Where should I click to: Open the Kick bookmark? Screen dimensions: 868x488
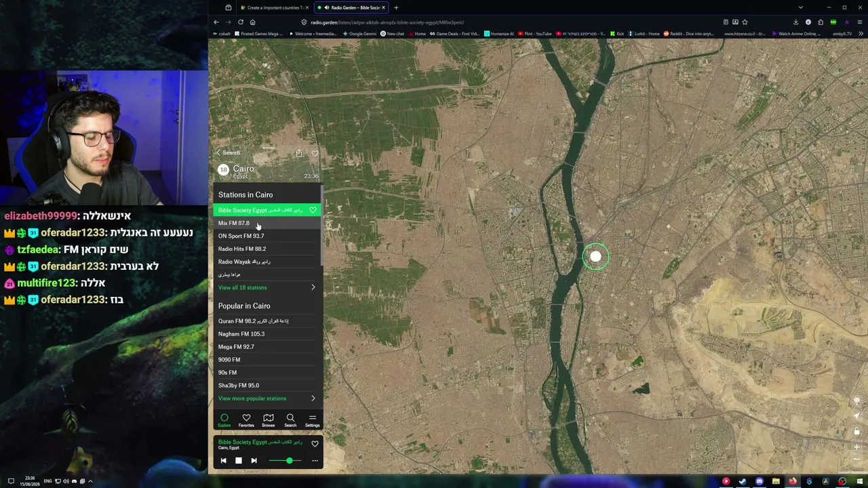click(x=617, y=33)
